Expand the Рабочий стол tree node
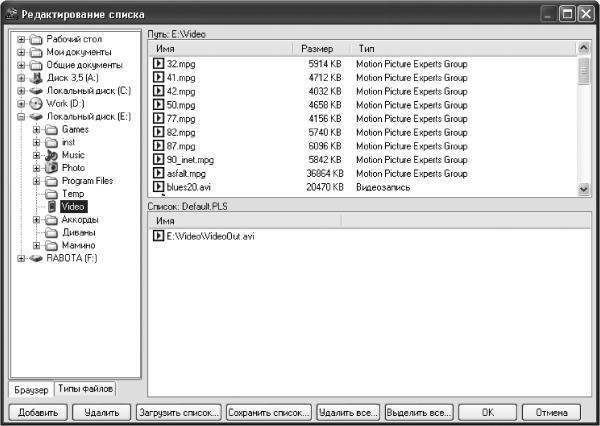The width and height of the screenshot is (600, 426). [21, 39]
